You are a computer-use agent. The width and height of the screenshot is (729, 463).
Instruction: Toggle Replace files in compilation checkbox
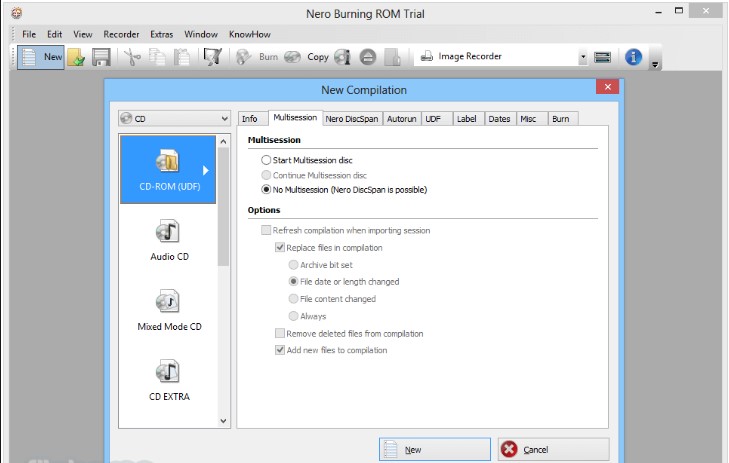(329, 248)
